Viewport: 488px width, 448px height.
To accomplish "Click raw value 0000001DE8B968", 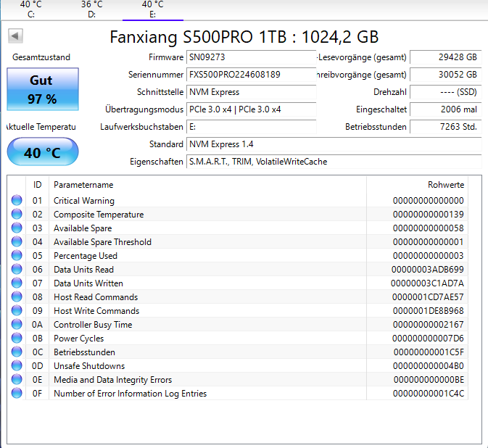I will pos(429,311).
